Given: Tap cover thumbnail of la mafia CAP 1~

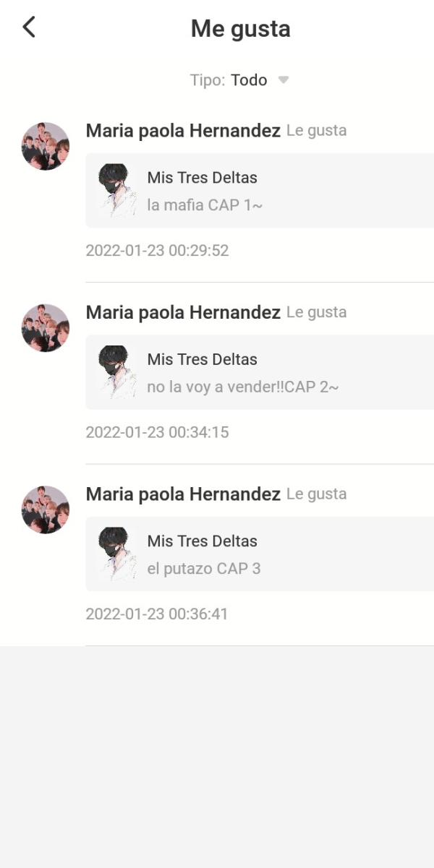Looking at the screenshot, I should pos(117,191).
